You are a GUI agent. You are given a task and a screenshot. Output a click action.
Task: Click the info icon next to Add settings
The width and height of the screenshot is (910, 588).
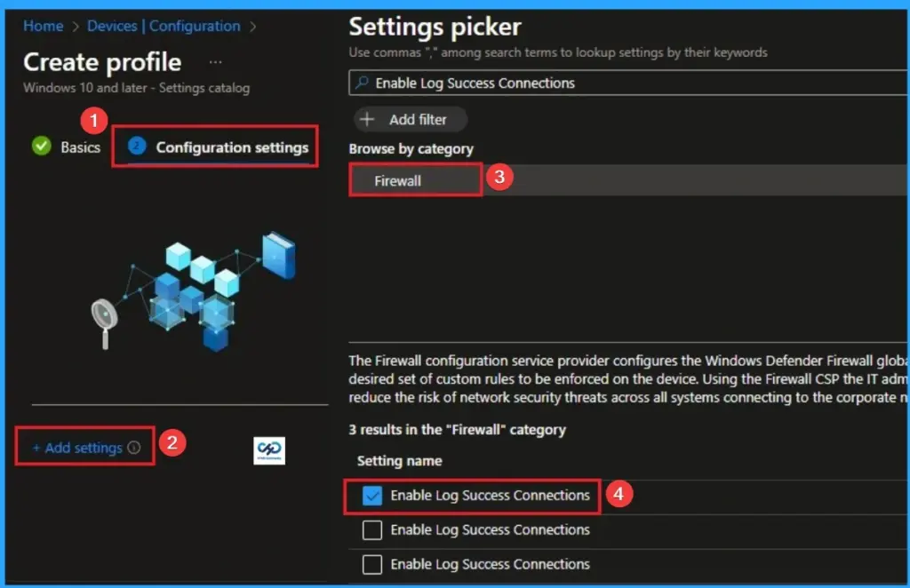click(x=133, y=449)
